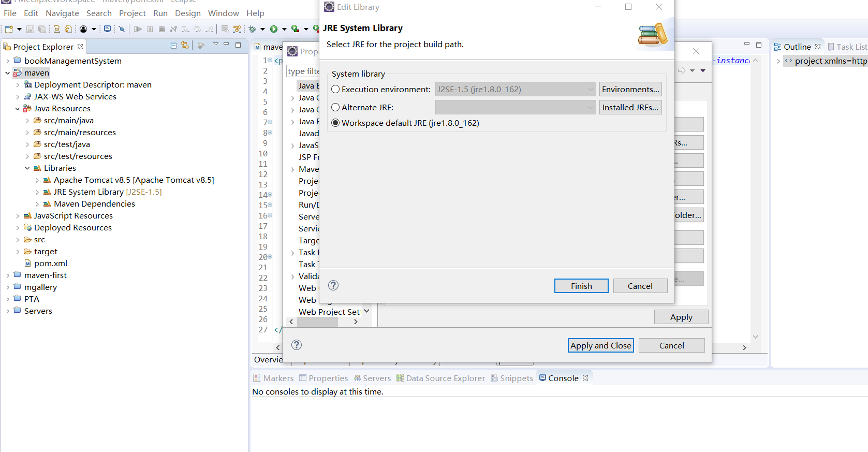Click Cancel in Edit Library dialog

640,286
